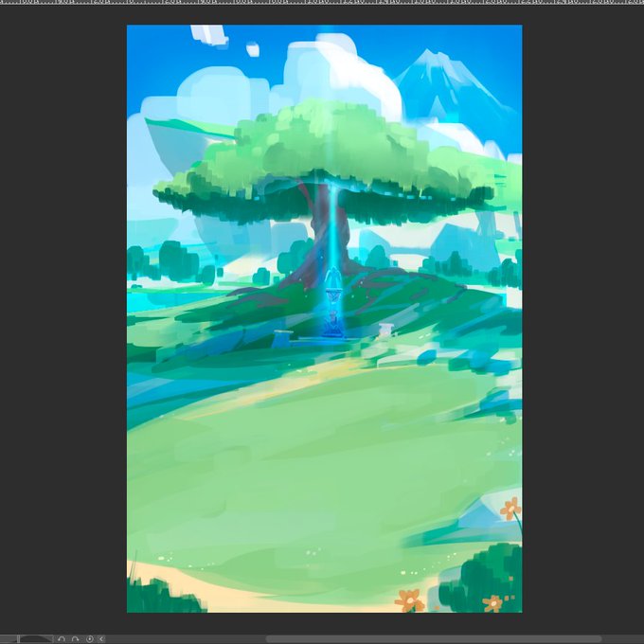Reset the canvas rotation
644x644 pixels.
coord(90,639)
